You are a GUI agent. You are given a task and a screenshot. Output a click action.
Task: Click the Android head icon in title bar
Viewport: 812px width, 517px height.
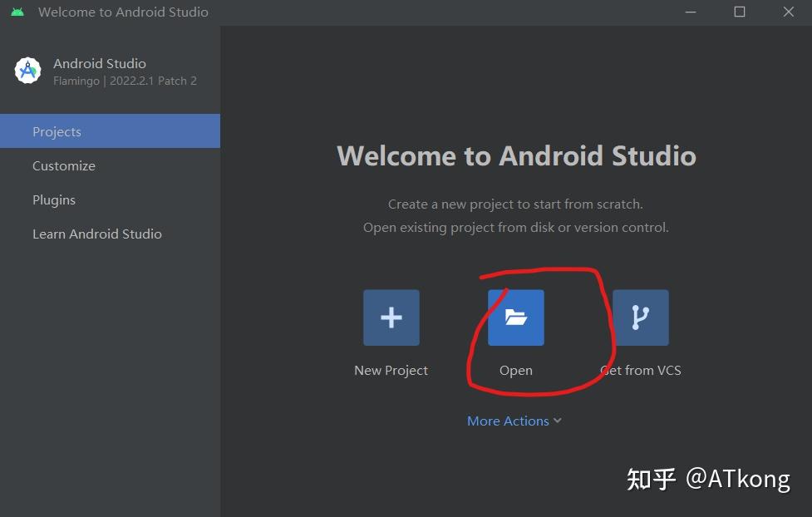17,12
